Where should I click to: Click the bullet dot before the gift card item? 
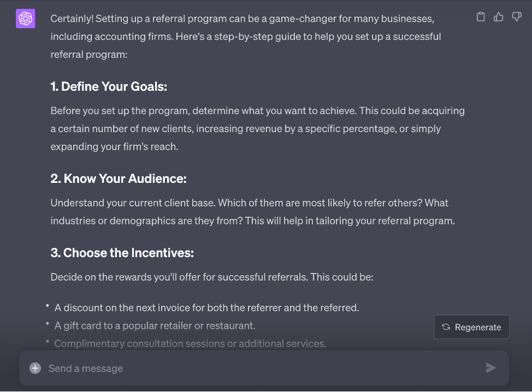48,323
